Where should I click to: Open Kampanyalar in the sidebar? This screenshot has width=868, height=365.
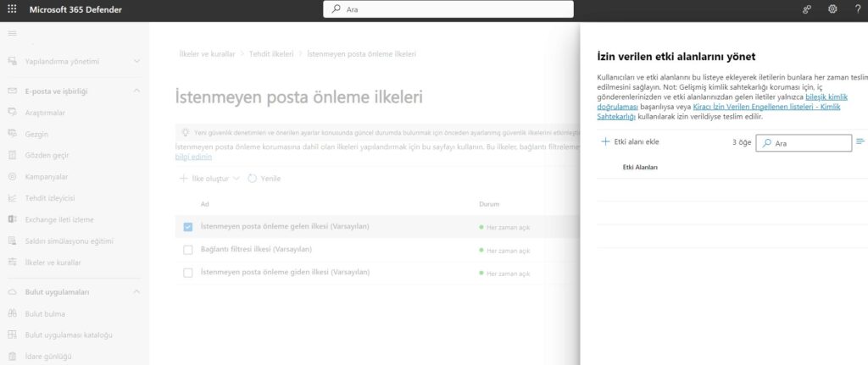47,176
